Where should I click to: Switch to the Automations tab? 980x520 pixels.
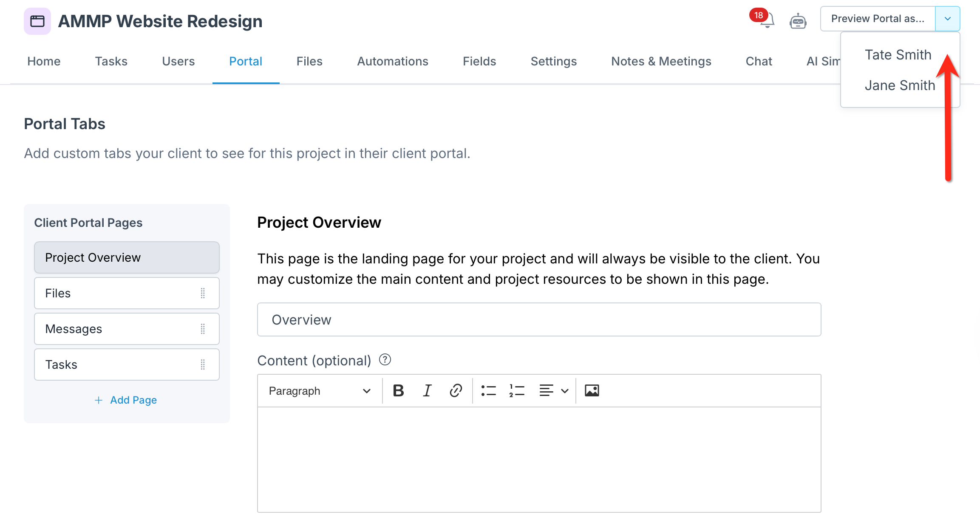(x=392, y=61)
